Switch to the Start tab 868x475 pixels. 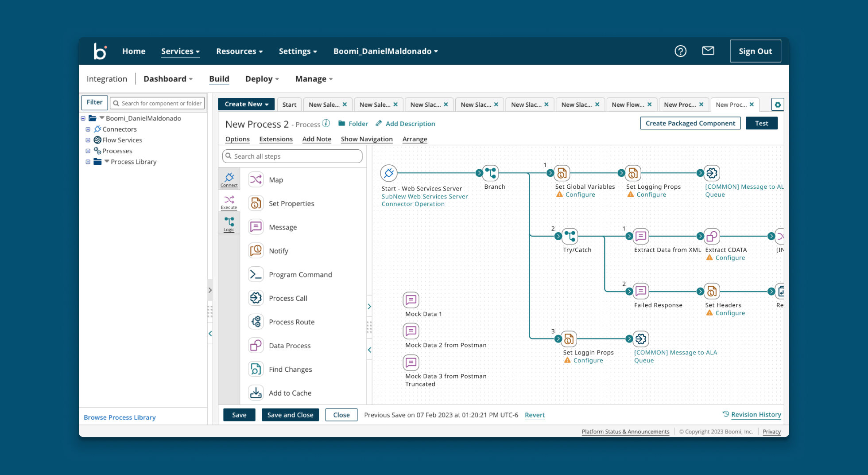tap(289, 105)
